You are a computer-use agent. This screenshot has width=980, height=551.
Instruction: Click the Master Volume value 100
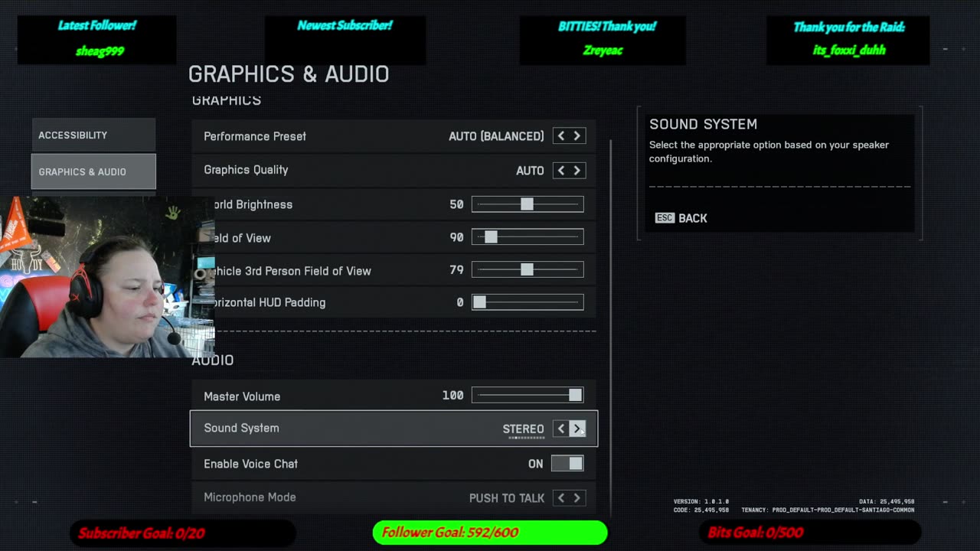pyautogui.click(x=452, y=396)
